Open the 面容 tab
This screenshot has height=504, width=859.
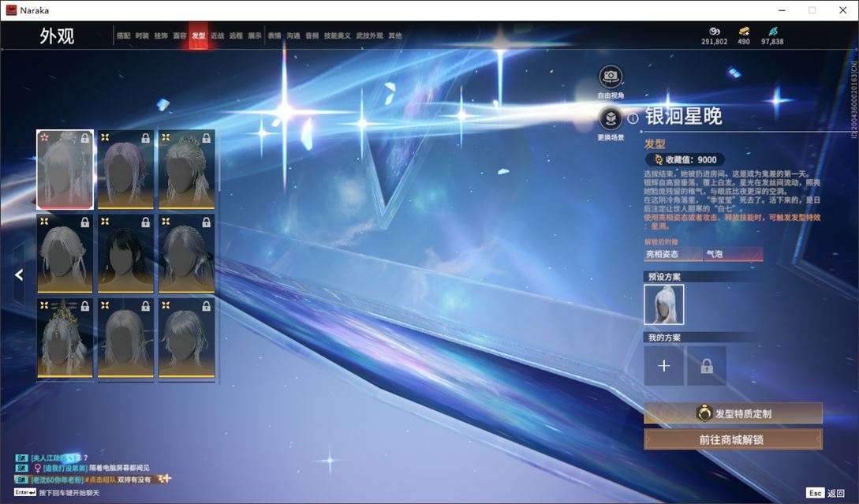click(180, 35)
